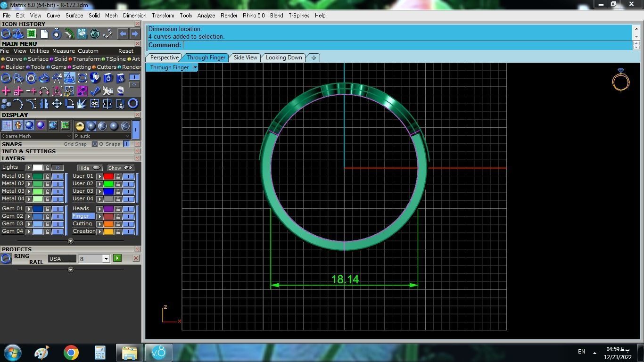
Task: Expand the Metal 03 layer arrow
Action: [x=29, y=191]
